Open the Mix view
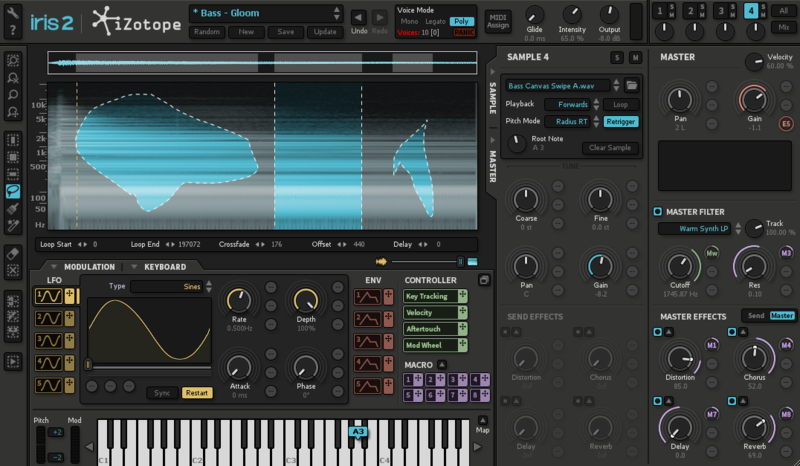Screen dimensions: 800x466 [783, 27]
